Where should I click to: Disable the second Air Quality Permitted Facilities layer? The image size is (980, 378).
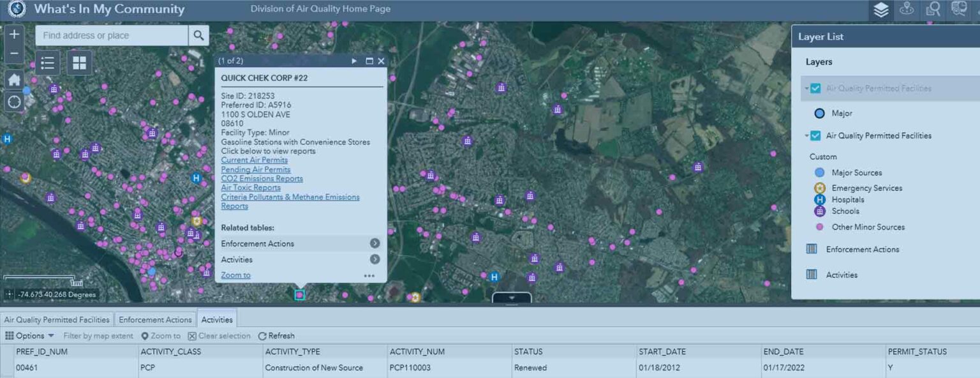click(814, 135)
